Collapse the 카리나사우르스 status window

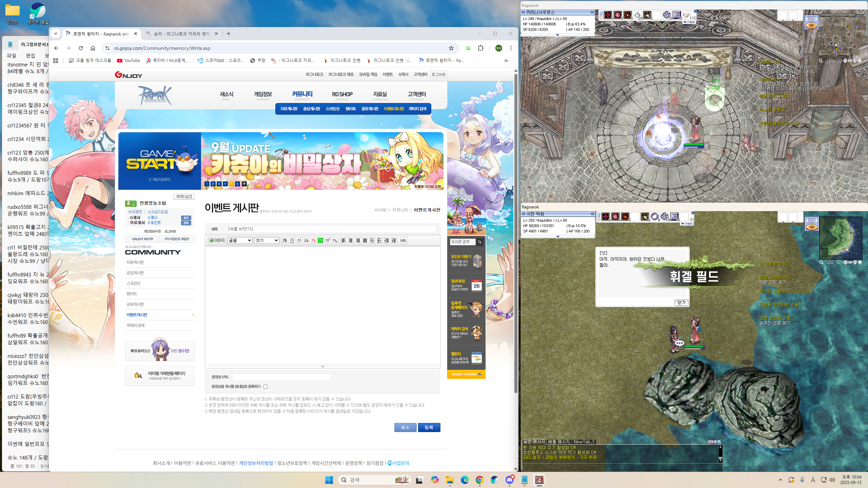pos(592,12)
